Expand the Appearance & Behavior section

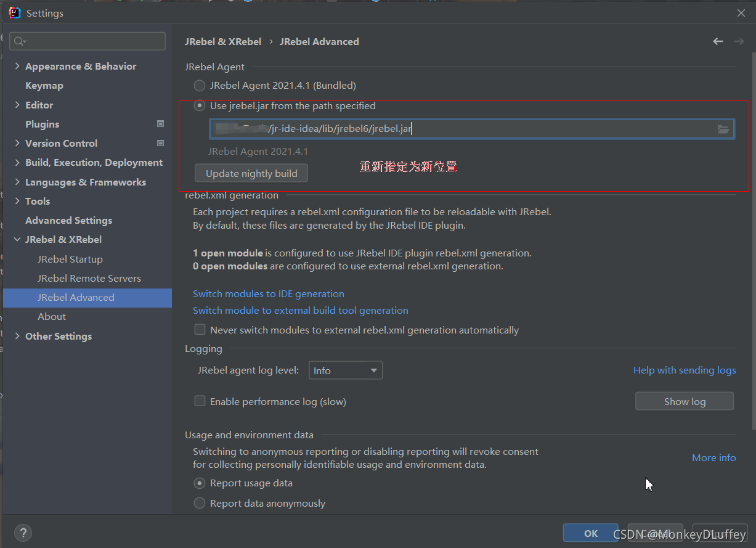[17, 66]
